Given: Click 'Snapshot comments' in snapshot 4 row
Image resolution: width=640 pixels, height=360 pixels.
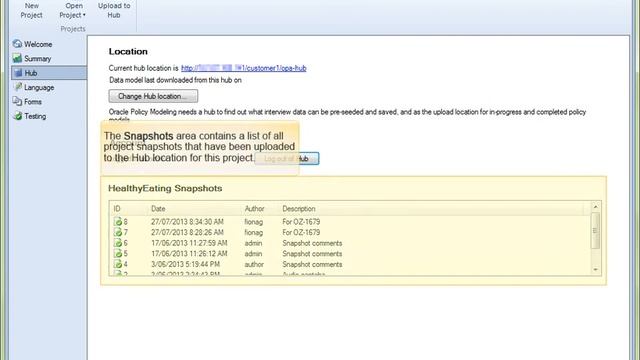Looking at the screenshot, I should point(312,264).
